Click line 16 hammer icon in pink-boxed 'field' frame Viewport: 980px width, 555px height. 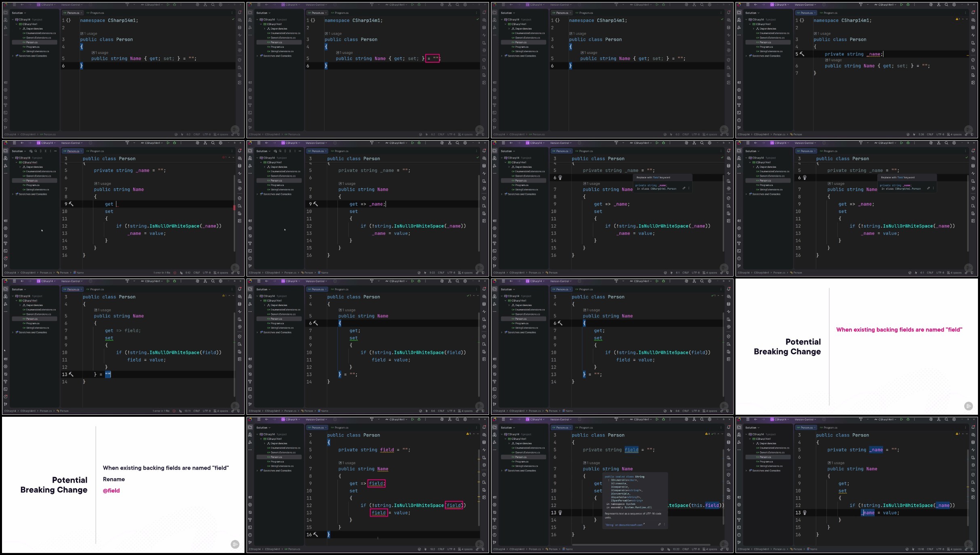[316, 534]
